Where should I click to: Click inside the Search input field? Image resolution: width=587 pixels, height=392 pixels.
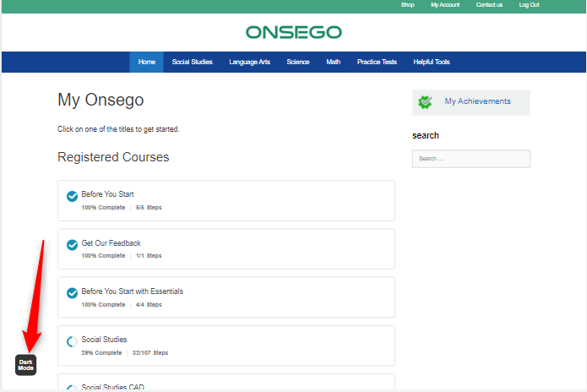click(x=471, y=159)
